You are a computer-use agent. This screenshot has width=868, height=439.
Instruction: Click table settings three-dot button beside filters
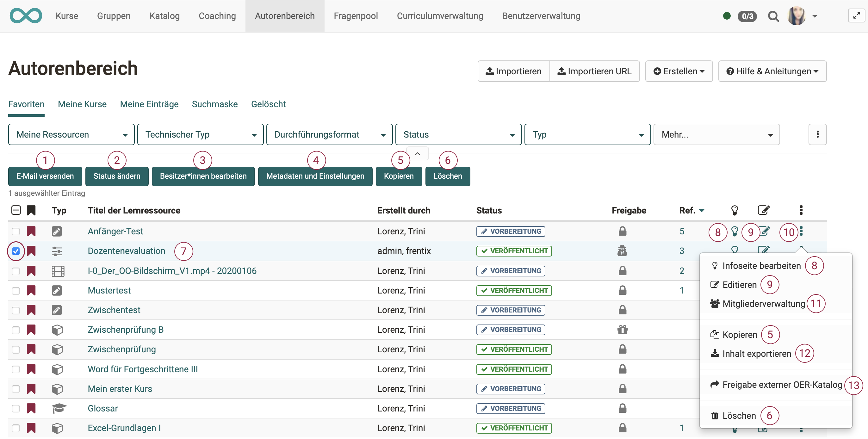coord(817,134)
